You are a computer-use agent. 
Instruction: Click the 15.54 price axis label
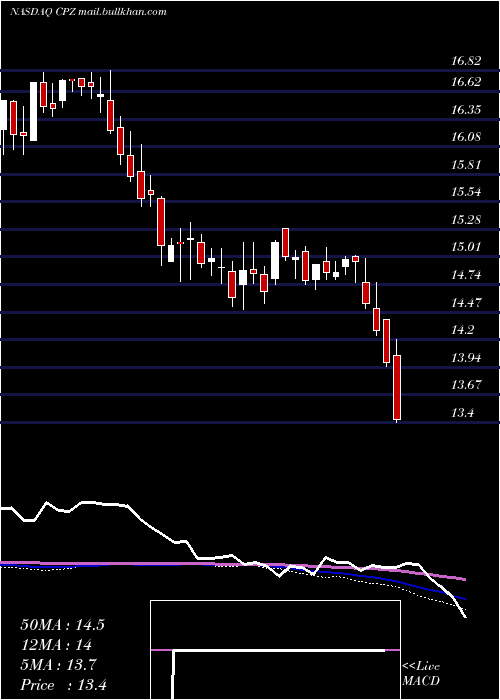[x=466, y=192]
